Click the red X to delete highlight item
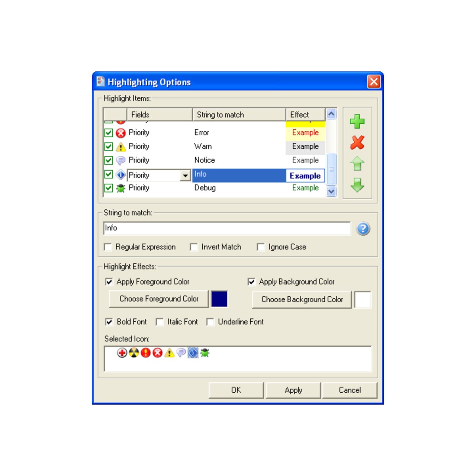The height and width of the screenshot is (476, 476). 357,143
